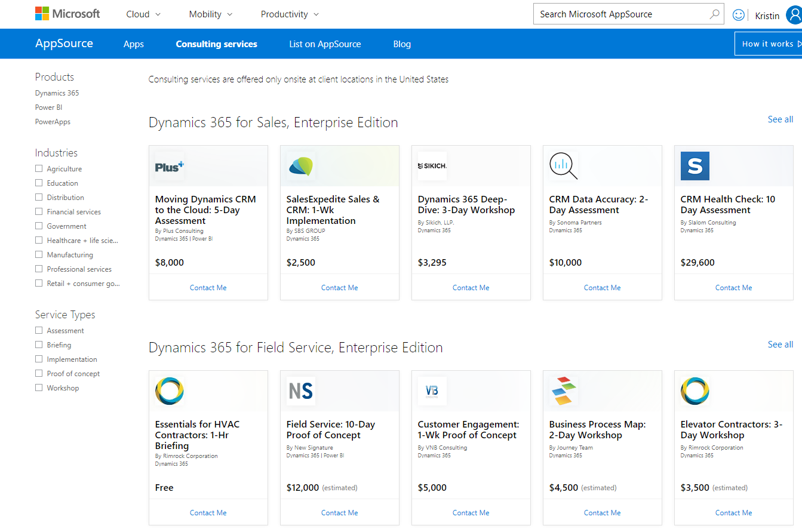
Task: Click Contact Me on Deep-Dive Workshop card
Action: tap(471, 288)
